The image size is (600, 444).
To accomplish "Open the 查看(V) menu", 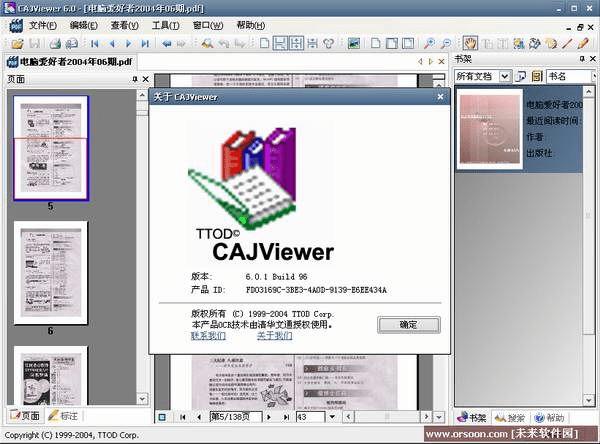I will tap(124, 26).
